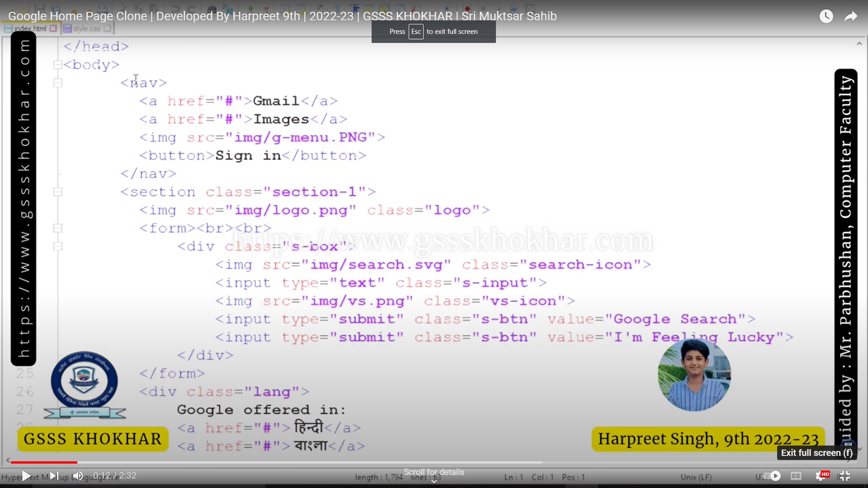Mute the video volume
Screen dimensions: 868x488
78,476
